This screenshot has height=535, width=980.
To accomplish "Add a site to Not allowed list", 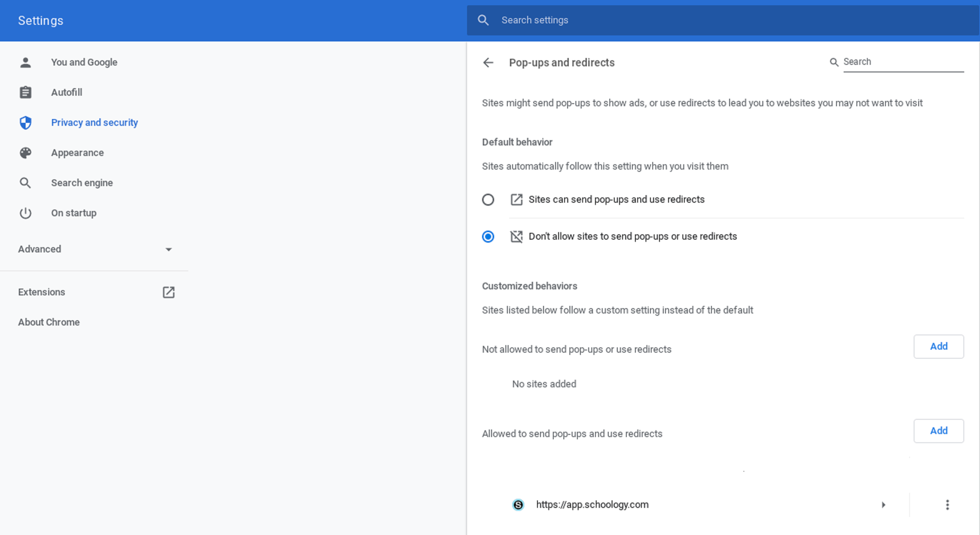I will pos(939,347).
